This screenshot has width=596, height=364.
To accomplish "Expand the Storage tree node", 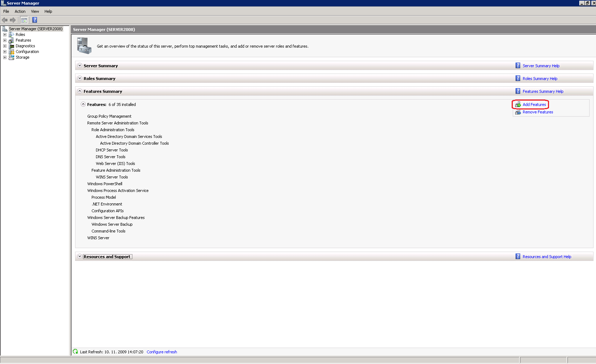I will tap(5, 57).
